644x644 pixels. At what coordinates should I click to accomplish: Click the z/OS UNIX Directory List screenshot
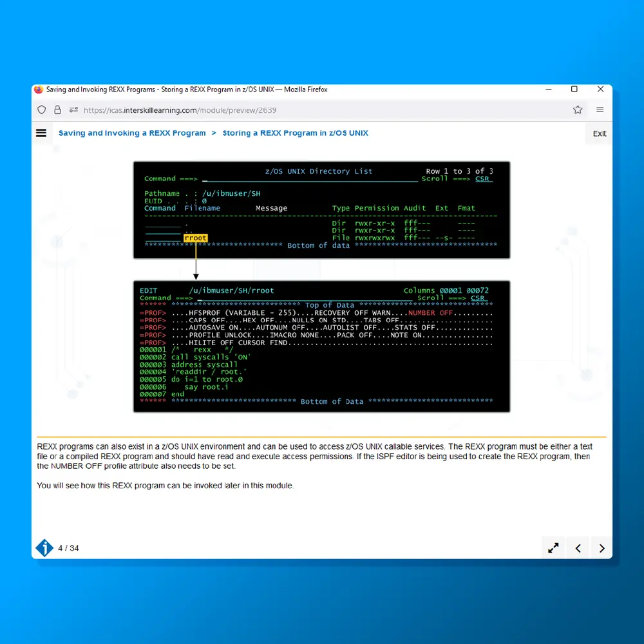321,210
